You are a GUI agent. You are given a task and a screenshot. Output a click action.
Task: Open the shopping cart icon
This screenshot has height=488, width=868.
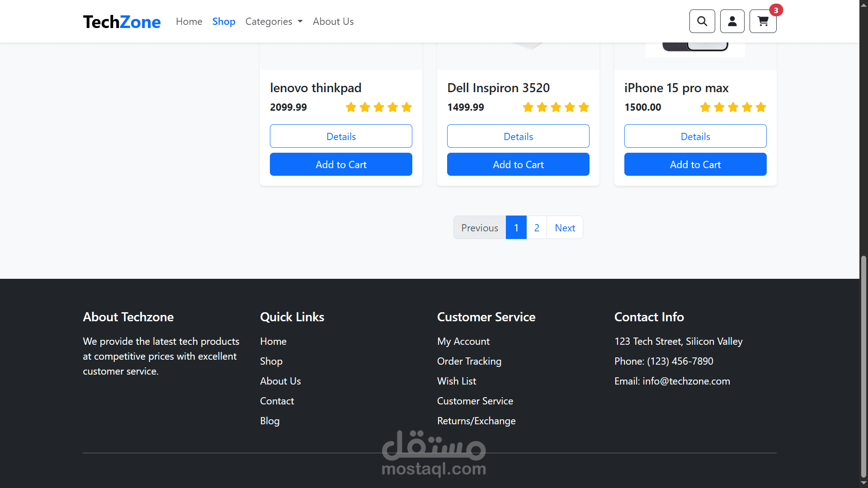point(763,21)
